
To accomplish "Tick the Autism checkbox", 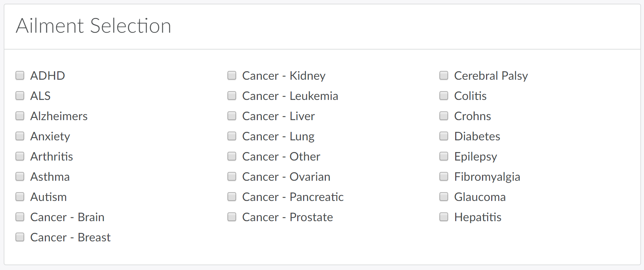I will pyautogui.click(x=20, y=197).
